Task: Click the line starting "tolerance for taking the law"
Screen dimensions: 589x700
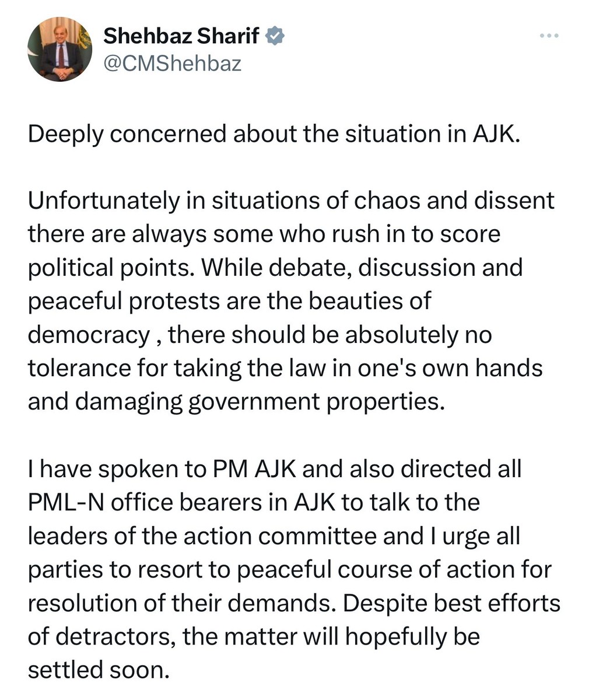Action: click(286, 368)
